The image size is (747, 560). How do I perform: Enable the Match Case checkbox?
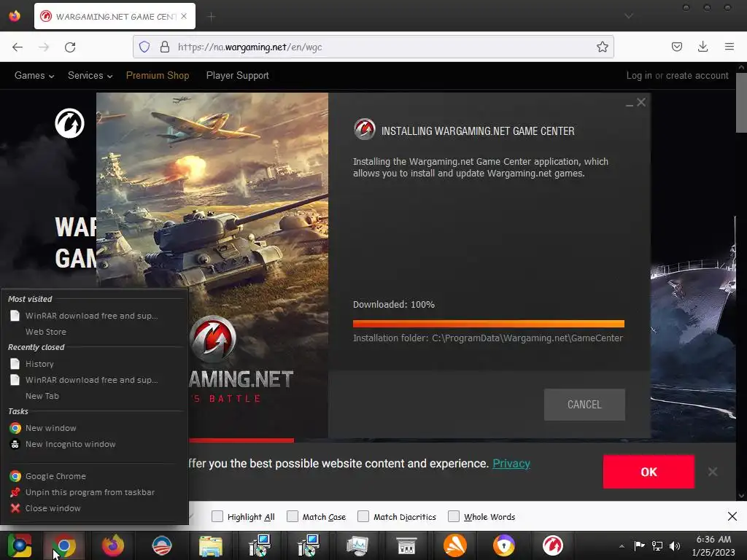pos(293,516)
